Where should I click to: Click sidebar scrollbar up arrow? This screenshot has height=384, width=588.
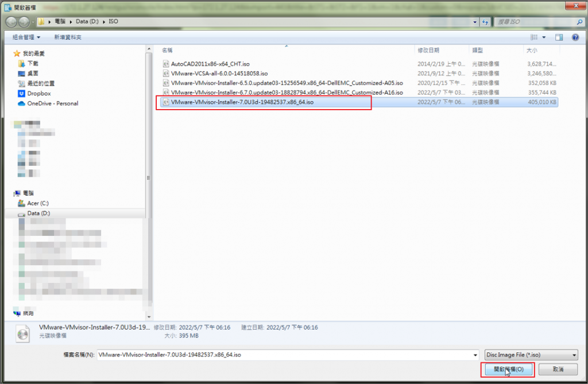(149, 49)
